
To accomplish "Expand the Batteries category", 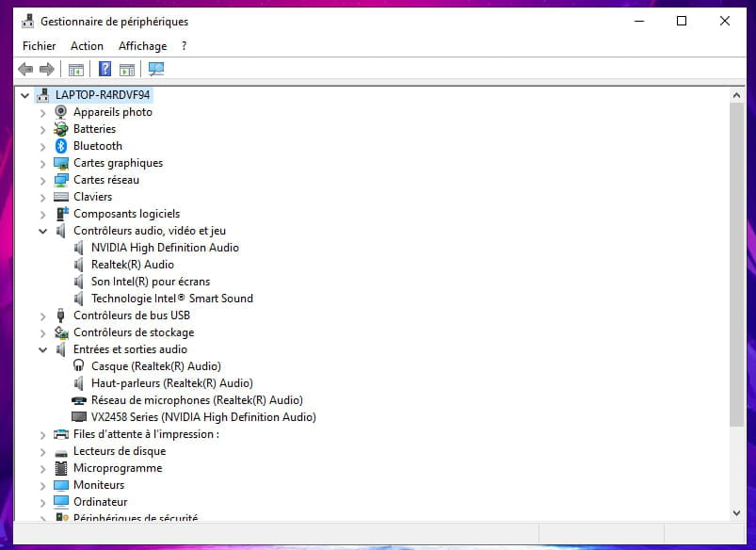I will click(43, 130).
